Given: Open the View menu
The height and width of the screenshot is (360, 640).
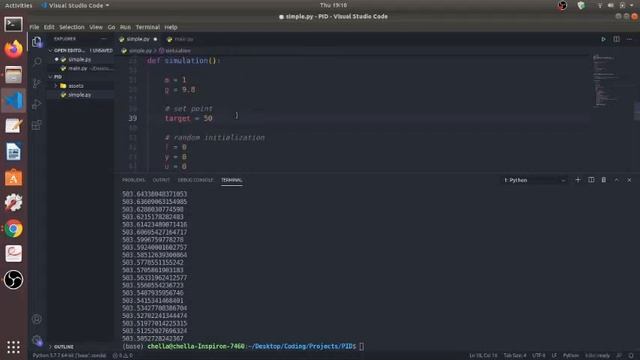Looking at the screenshot, I should tap(96, 27).
